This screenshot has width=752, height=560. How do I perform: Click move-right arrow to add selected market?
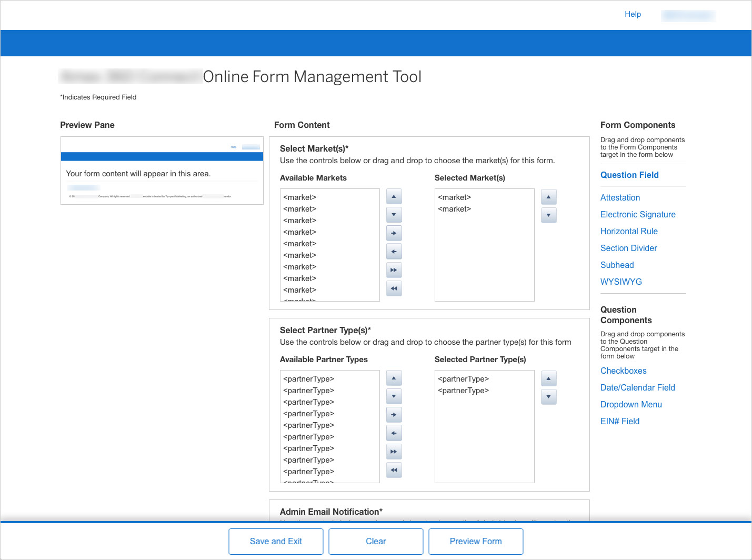[394, 233]
